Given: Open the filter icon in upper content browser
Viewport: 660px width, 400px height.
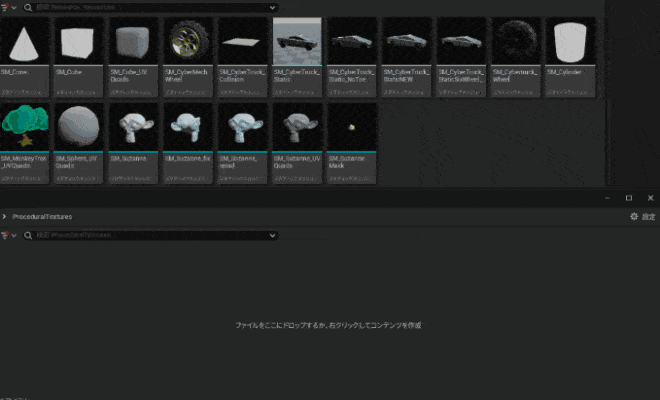Looking at the screenshot, I should pos(7,7).
